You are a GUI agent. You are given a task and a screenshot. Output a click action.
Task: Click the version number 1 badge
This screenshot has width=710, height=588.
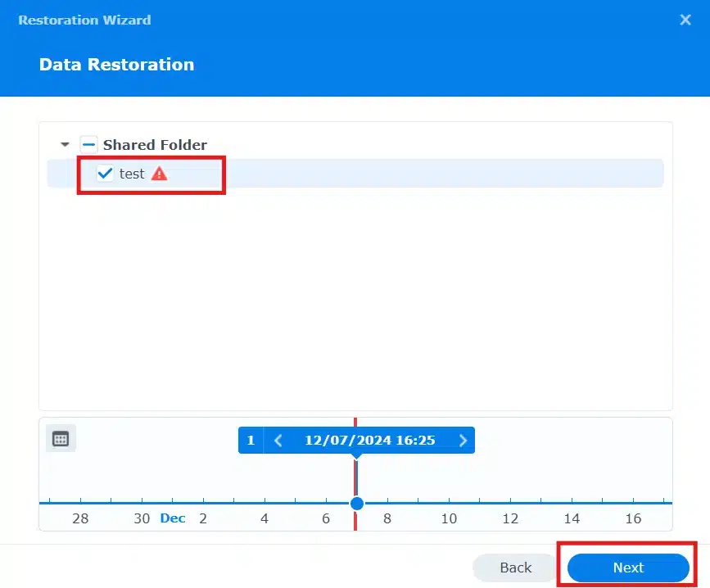coord(251,440)
